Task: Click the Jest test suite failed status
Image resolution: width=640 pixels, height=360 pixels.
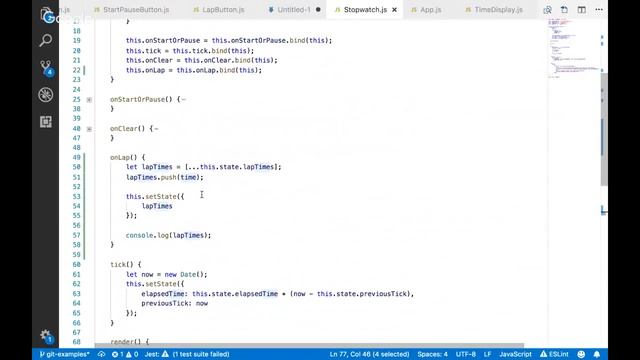Action: (187, 354)
